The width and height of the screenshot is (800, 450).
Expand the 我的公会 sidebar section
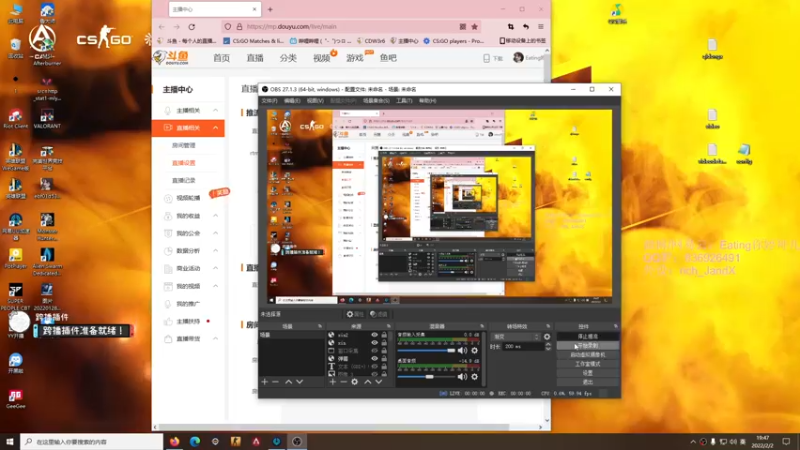[215, 233]
